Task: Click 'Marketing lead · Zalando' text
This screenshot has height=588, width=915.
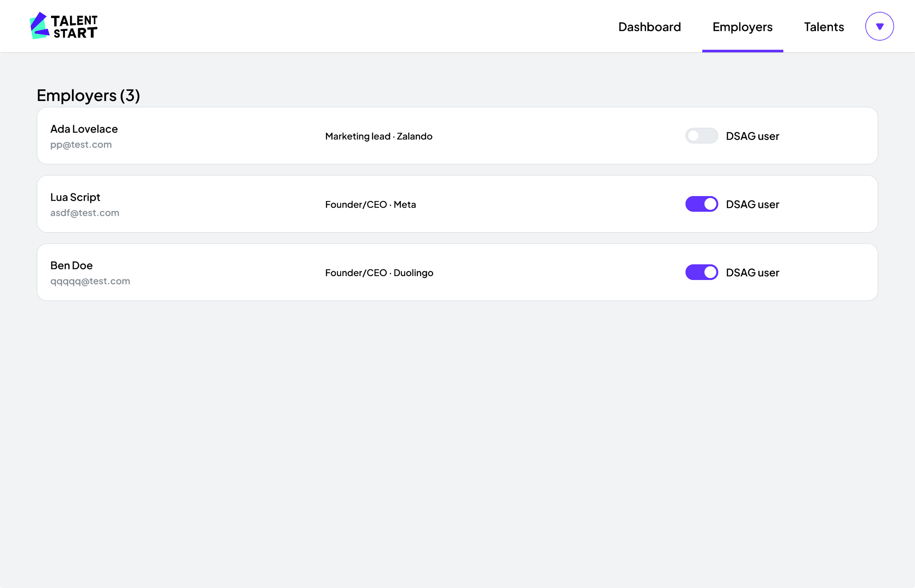Action: point(379,136)
